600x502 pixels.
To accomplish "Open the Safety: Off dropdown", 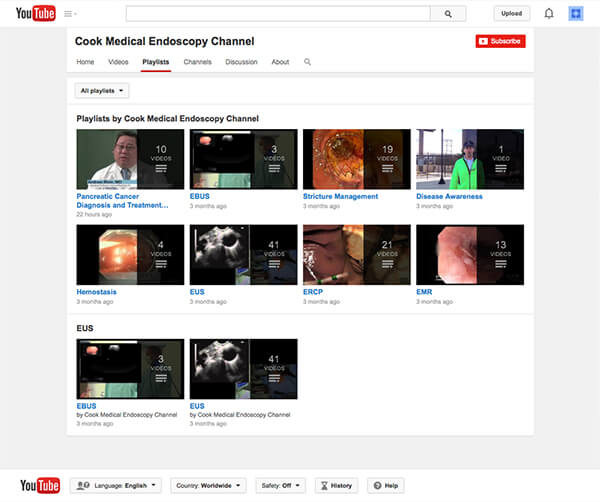I will (280, 486).
